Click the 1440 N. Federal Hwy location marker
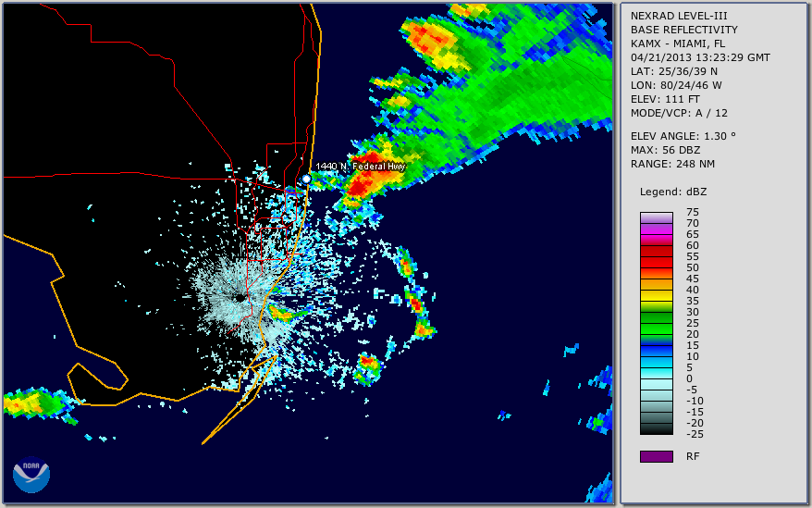 pos(306,179)
